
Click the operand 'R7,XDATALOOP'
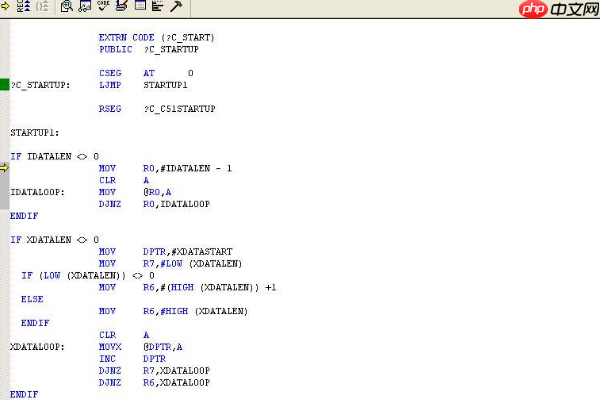[x=176, y=371]
